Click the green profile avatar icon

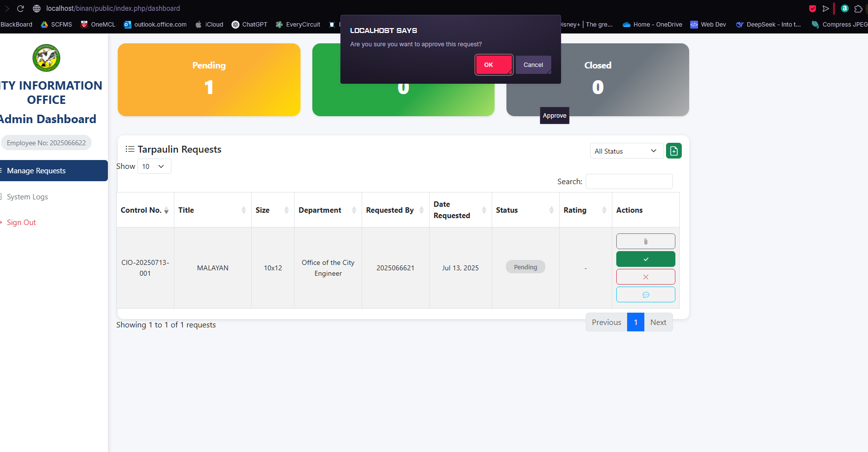click(845, 8)
